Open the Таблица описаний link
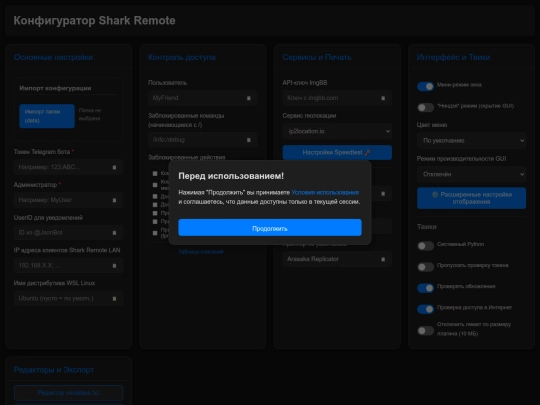540x405 pixels. [x=201, y=252]
